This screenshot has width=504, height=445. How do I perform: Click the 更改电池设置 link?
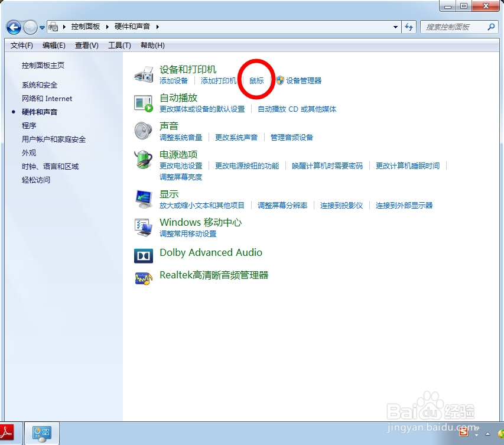[x=181, y=165]
